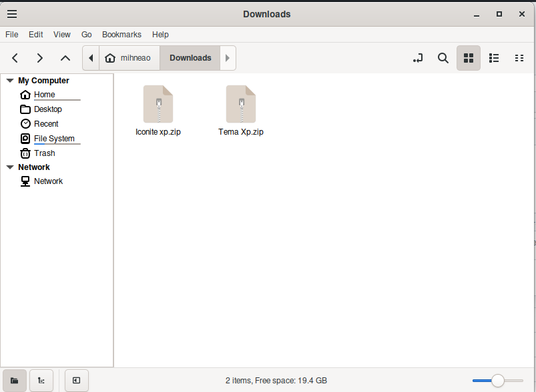Click the Tema Xp.zip file name label
The image size is (536, 392).
pyautogui.click(x=241, y=132)
